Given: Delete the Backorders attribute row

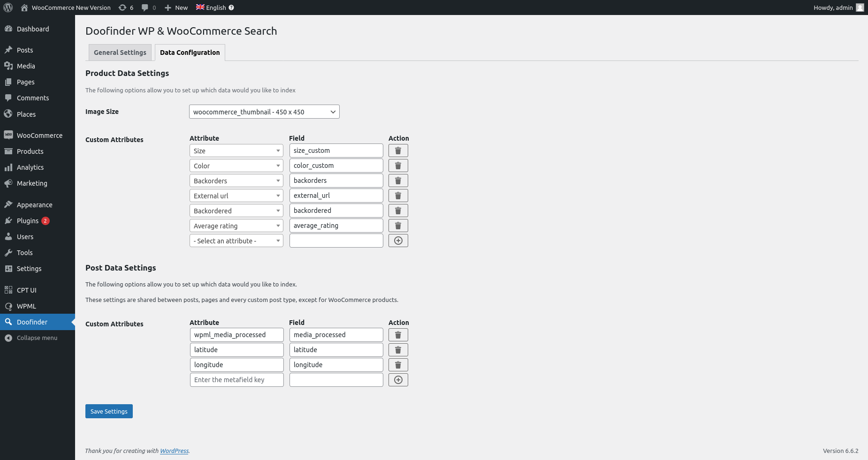Looking at the screenshot, I should [x=398, y=181].
